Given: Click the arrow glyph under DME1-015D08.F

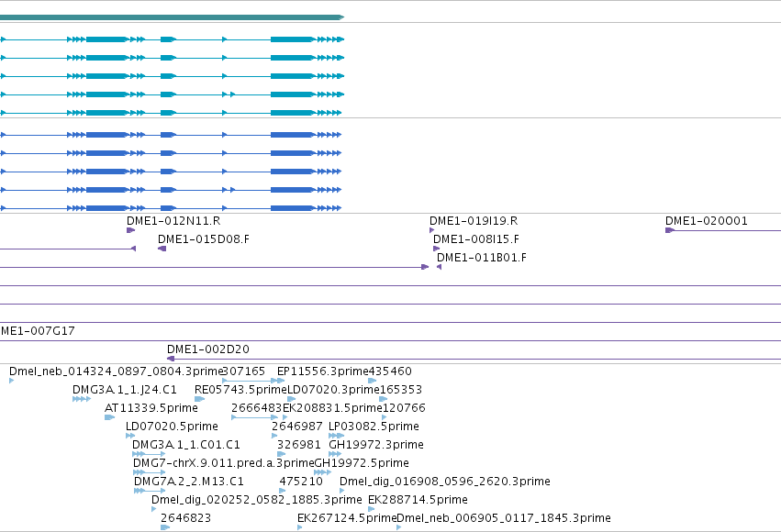Looking at the screenshot, I should (162, 249).
